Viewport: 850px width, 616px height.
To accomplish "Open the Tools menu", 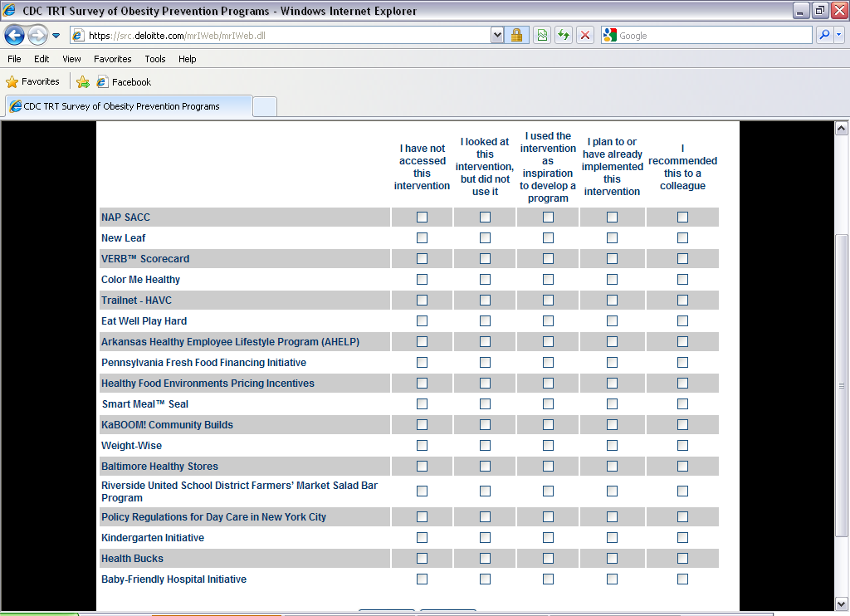I will click(x=155, y=59).
